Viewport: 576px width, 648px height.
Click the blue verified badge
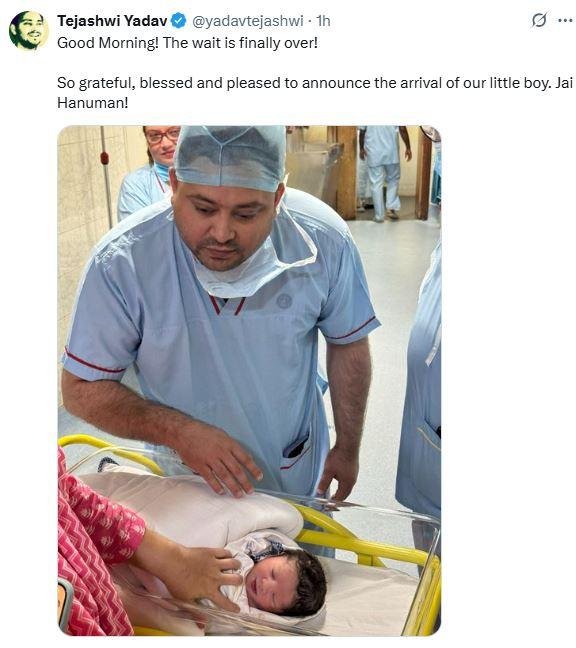click(x=179, y=21)
